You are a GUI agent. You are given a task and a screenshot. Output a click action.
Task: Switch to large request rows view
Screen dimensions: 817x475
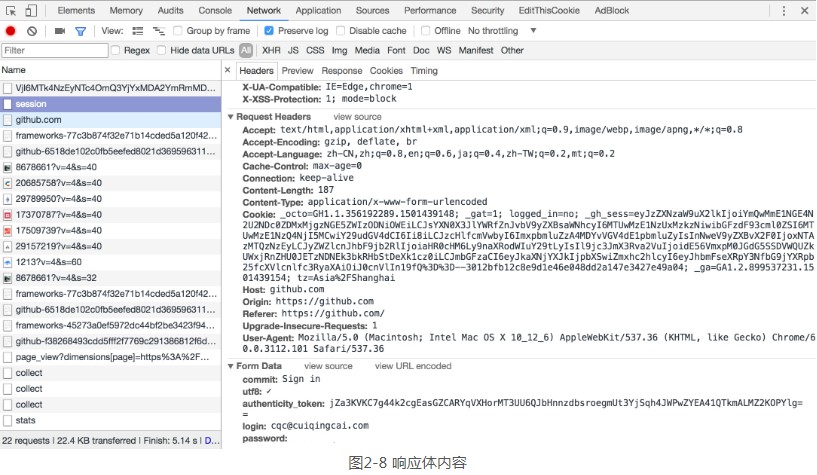coord(138,31)
